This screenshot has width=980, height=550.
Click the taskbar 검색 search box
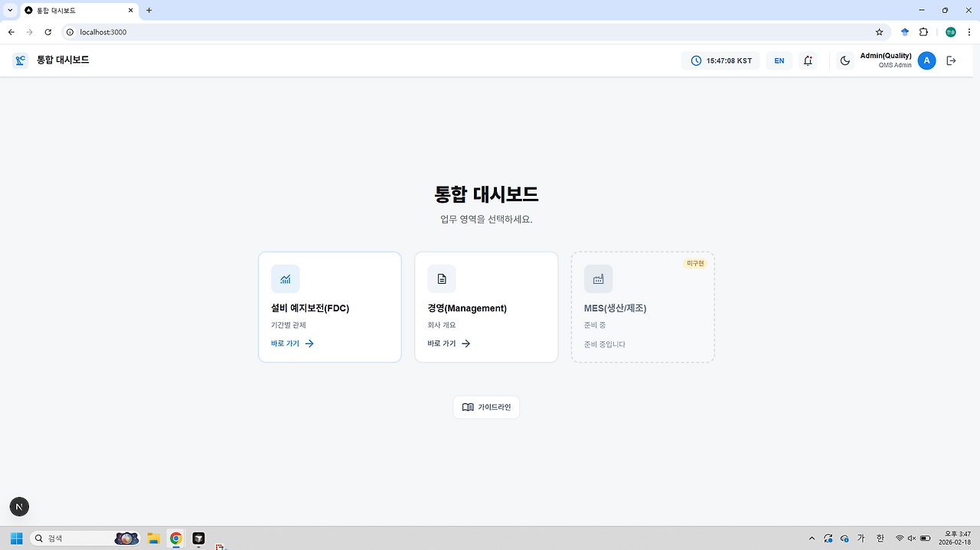pos(85,539)
